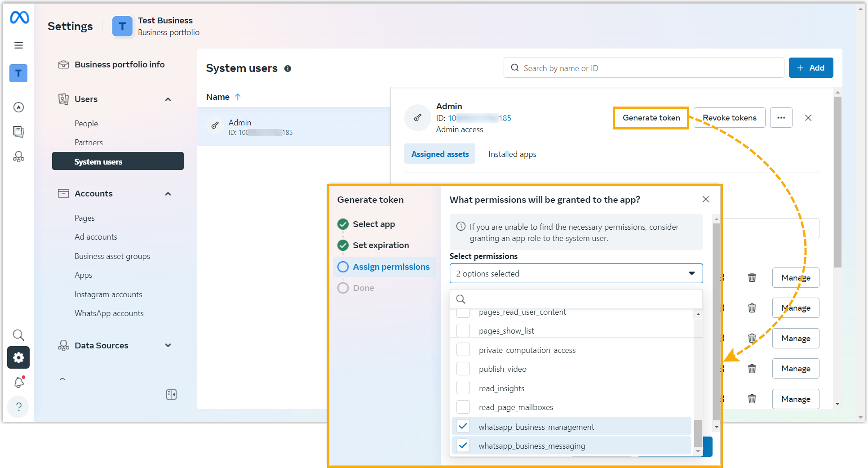Open WhatsApp accounts in sidebar
868x468 pixels.
point(109,313)
